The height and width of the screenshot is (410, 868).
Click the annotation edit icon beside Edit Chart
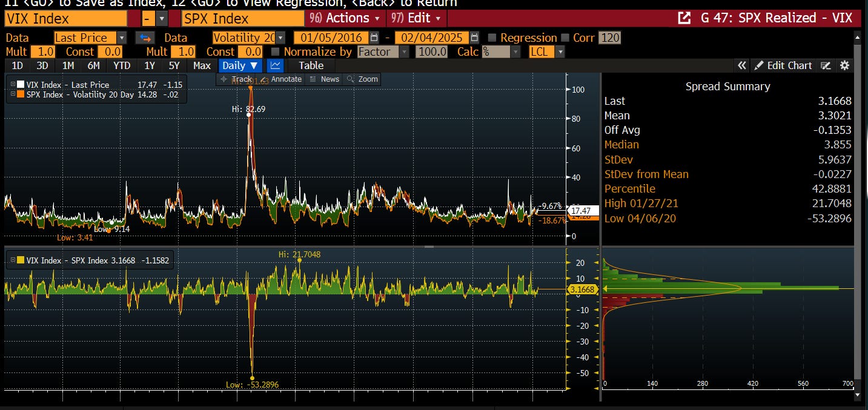(826, 65)
